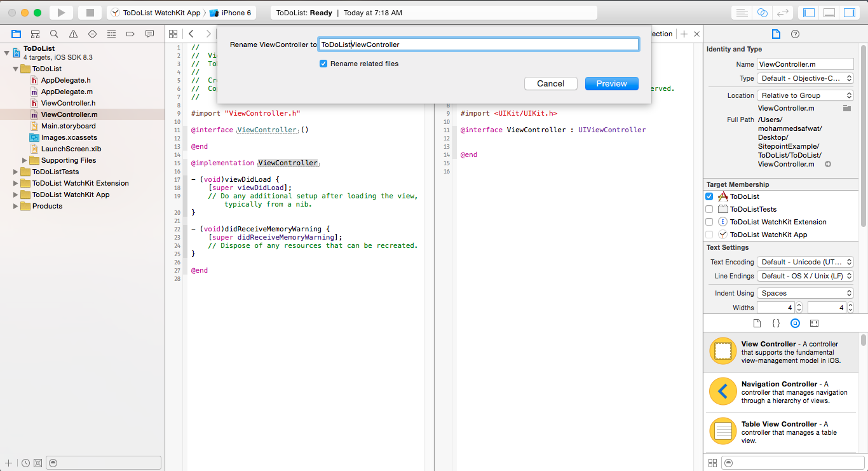
Task: Open the Find navigator magnifier icon
Action: tap(54, 34)
